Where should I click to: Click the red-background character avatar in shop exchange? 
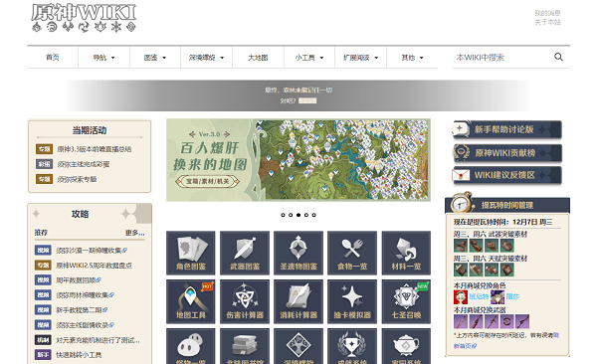click(x=461, y=296)
